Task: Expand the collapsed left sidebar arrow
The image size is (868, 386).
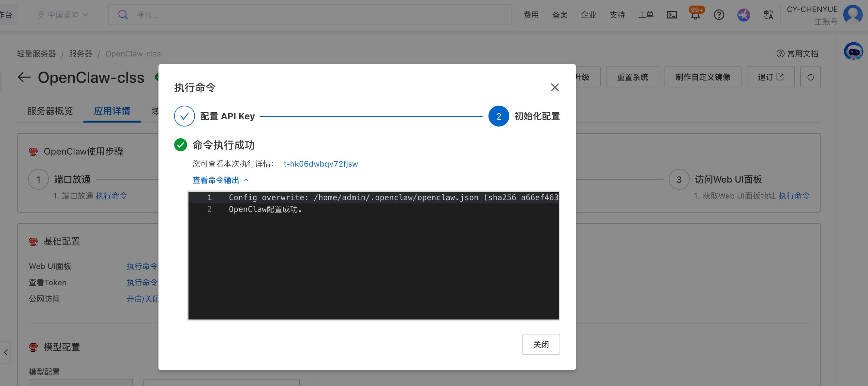Action: (6, 352)
